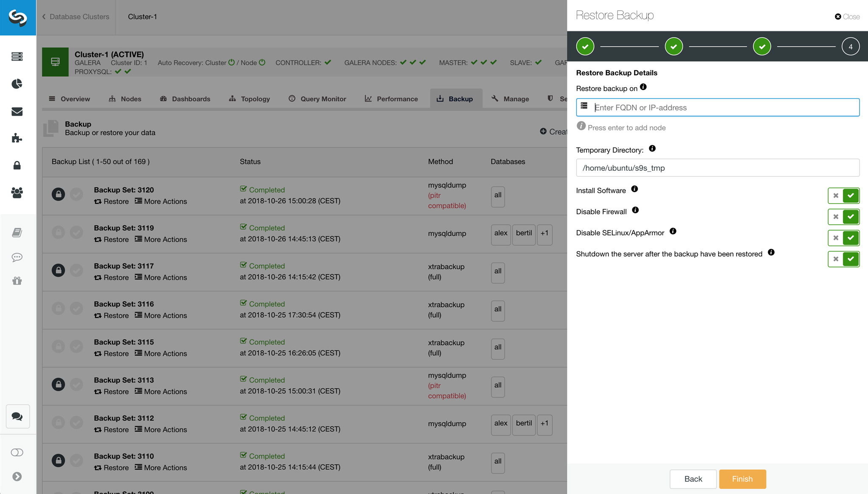Viewport: 868px width, 494px height.
Task: Go to wizard step 3 circle
Action: point(762,46)
